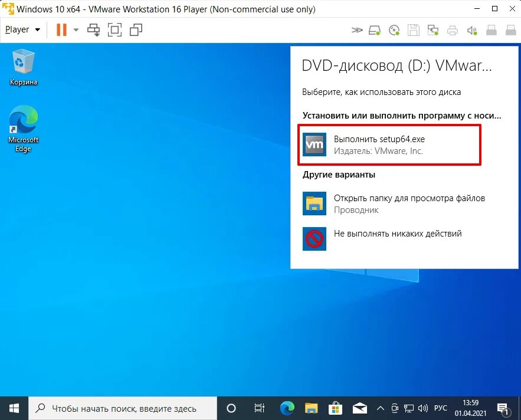
Task: Click the red prohibited icon in AutoPlay
Action: coord(314,238)
